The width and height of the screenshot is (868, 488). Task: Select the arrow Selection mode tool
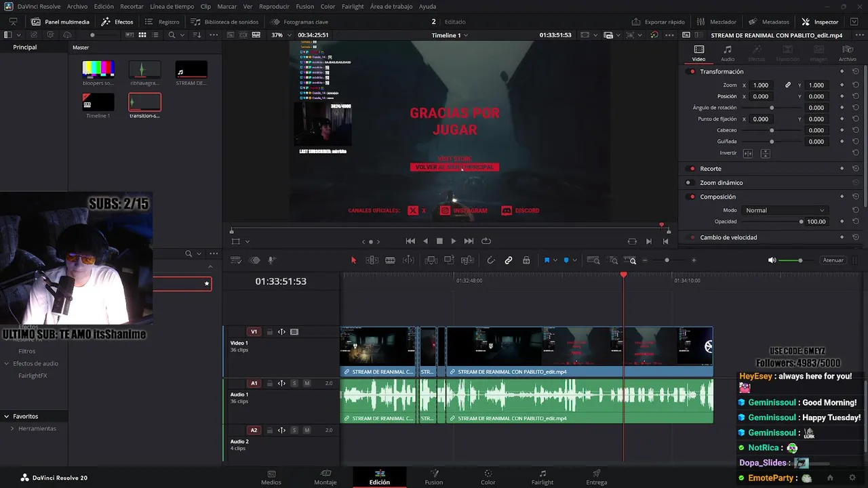pos(353,260)
